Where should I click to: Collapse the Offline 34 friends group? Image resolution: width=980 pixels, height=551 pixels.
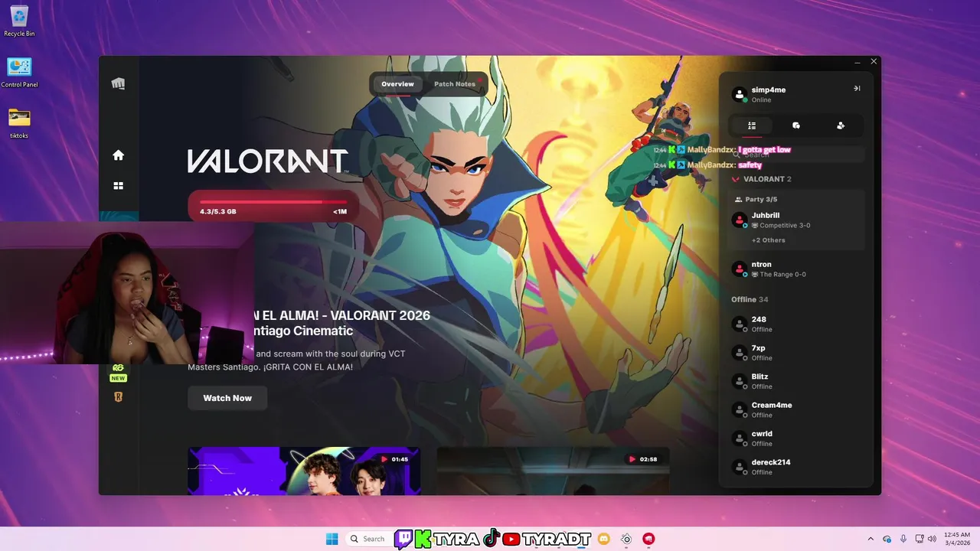(750, 299)
